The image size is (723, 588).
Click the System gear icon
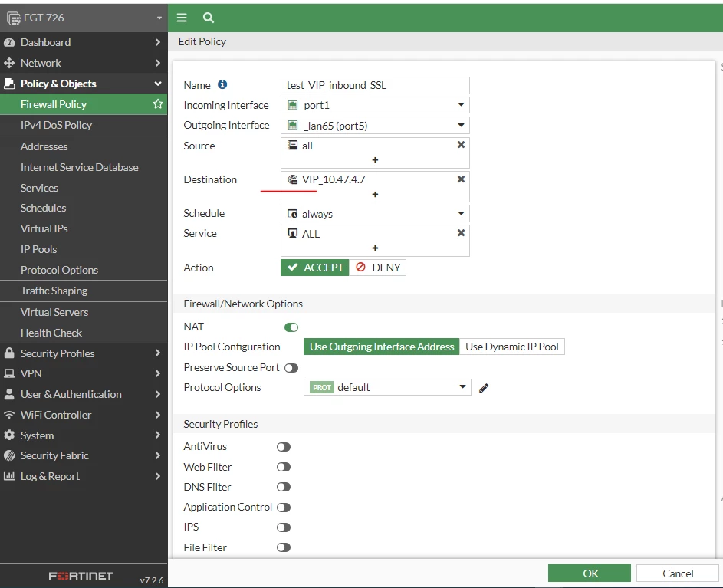click(9, 435)
